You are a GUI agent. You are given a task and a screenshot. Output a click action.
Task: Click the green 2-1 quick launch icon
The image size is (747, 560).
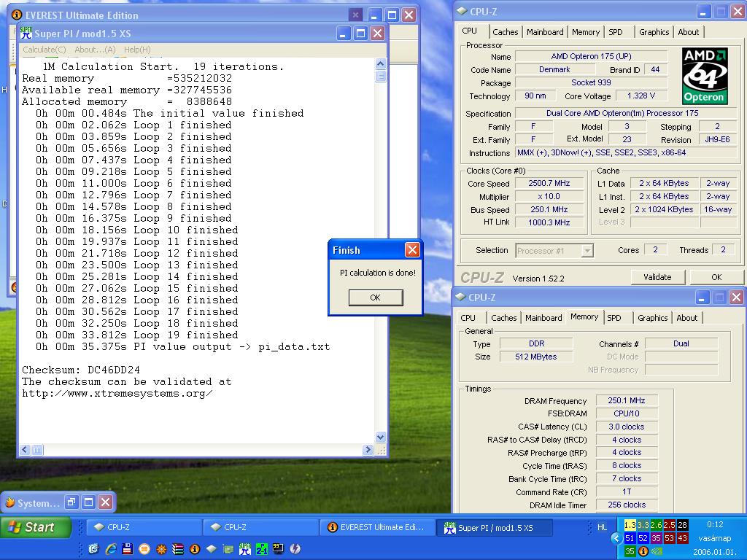(262, 549)
